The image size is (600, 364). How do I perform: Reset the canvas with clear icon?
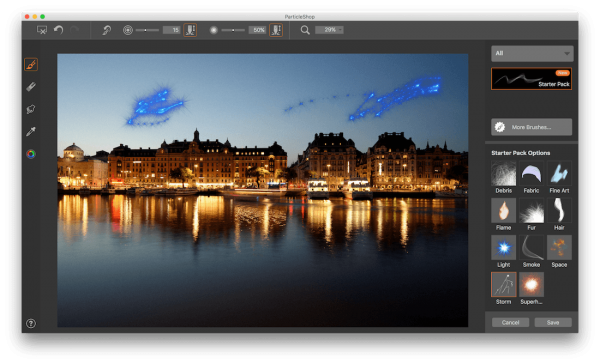(x=42, y=30)
